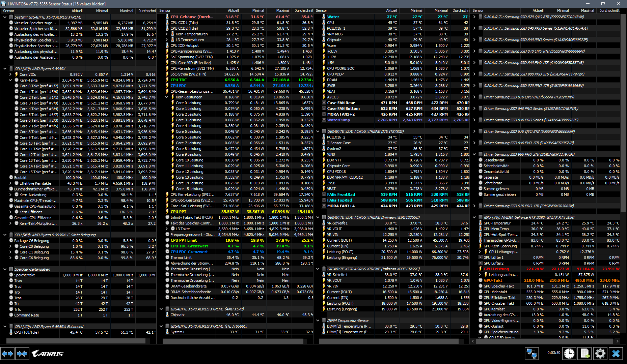The height and width of the screenshot is (364, 627).
Task: Click the thermometer icon beside Water
Action: pos(324,17)
